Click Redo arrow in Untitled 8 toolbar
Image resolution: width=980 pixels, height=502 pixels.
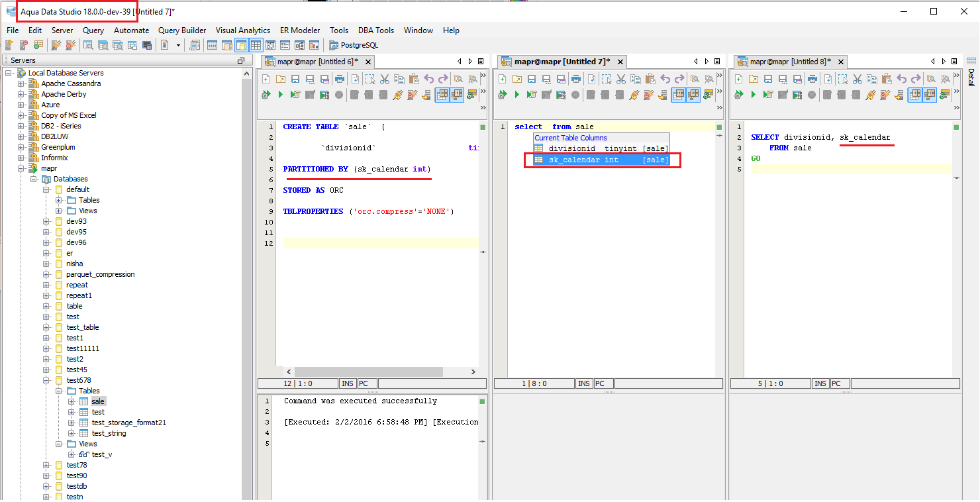coord(916,79)
